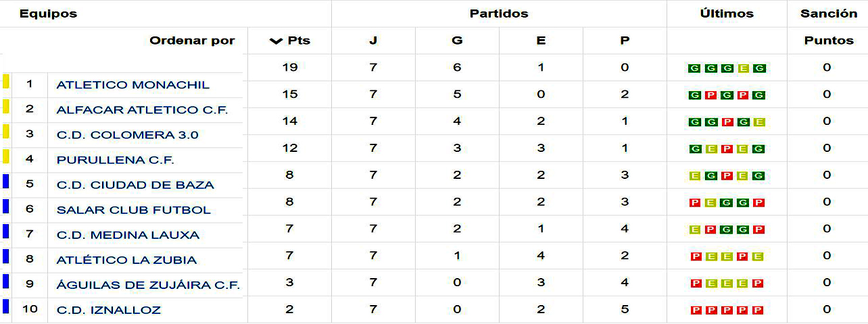The height and width of the screenshot is (324, 868).
Task: Sort by the Sanción Puntos column
Action: [x=828, y=40]
